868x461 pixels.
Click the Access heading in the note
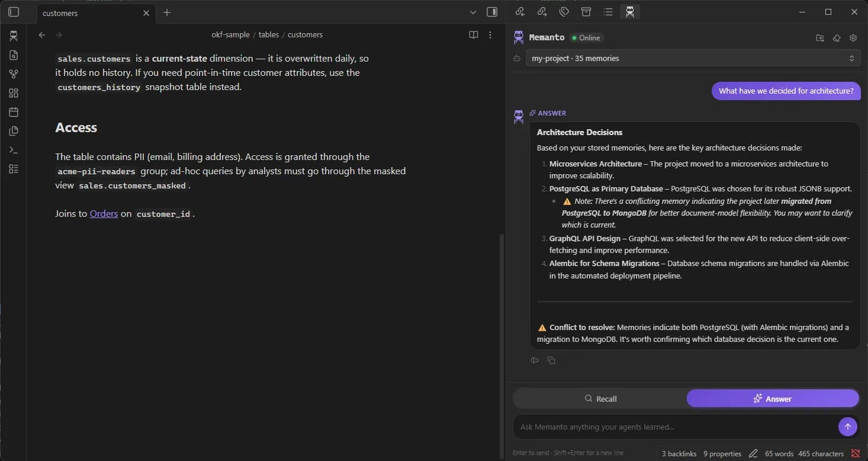coord(76,127)
